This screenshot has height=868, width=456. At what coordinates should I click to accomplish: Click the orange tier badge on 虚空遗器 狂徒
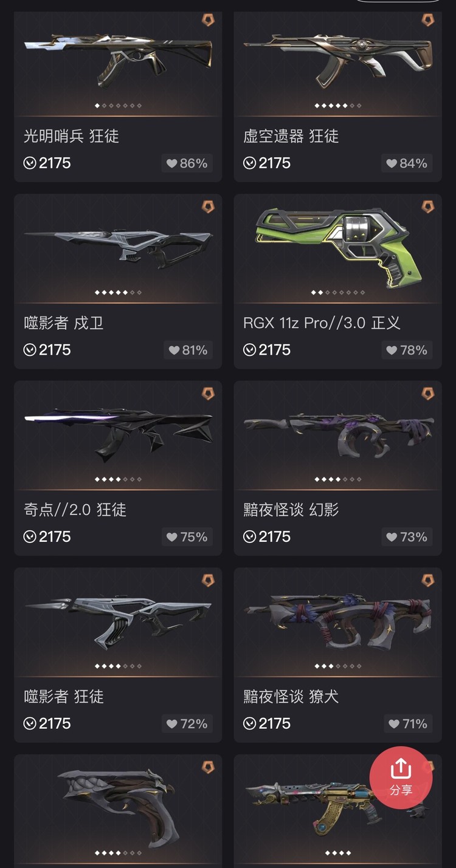[429, 20]
